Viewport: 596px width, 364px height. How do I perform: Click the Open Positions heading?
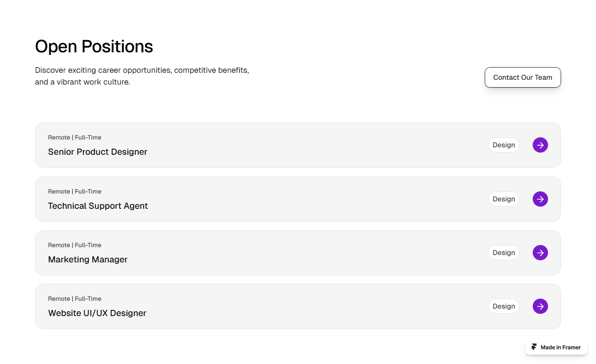click(x=94, y=47)
